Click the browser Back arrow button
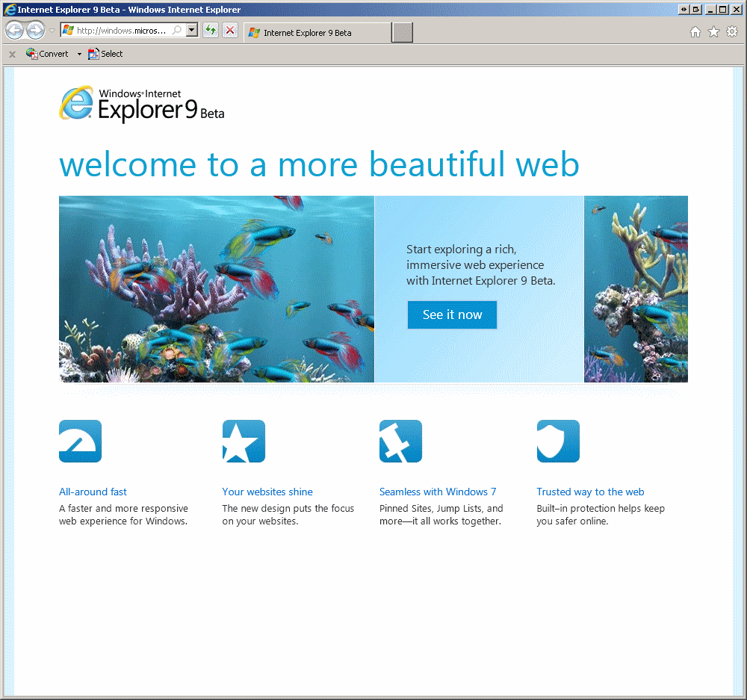The height and width of the screenshot is (700, 747). (x=14, y=31)
